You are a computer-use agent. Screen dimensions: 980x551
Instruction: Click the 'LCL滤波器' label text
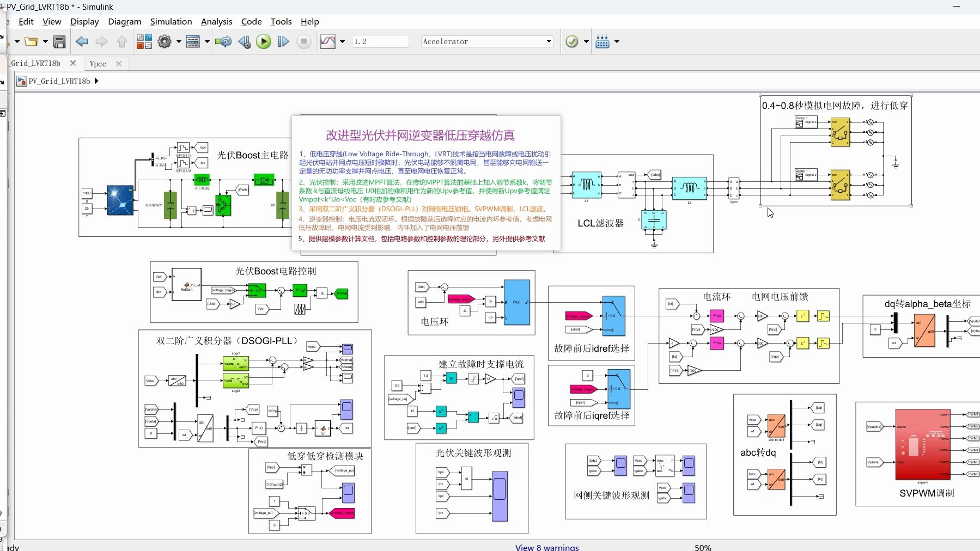(x=600, y=223)
